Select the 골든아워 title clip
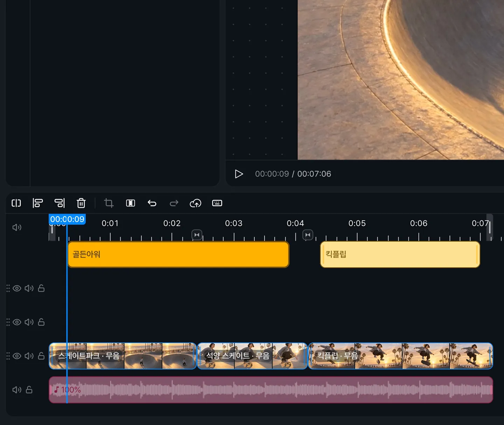Viewport: 504px width, 425px height. point(178,254)
